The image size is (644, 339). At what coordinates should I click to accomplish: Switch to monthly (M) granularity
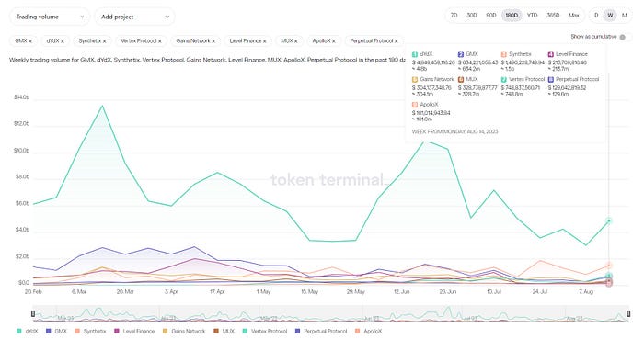[x=625, y=16]
